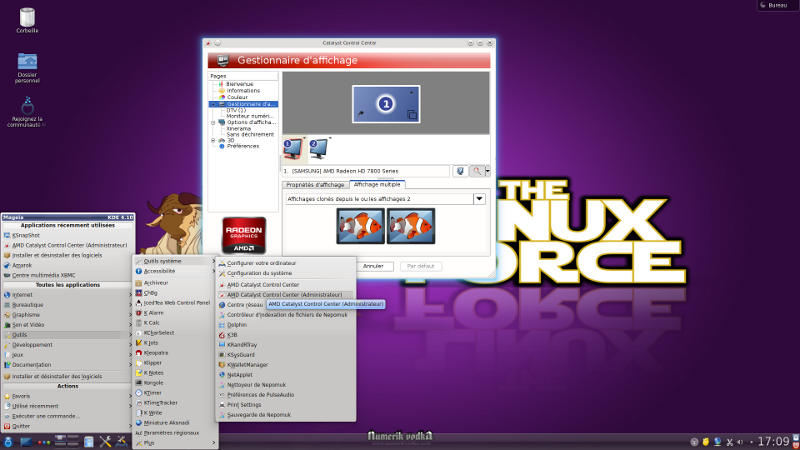This screenshot has width=800, height=450.
Task: Click the Annuler button
Action: pyautogui.click(x=373, y=266)
